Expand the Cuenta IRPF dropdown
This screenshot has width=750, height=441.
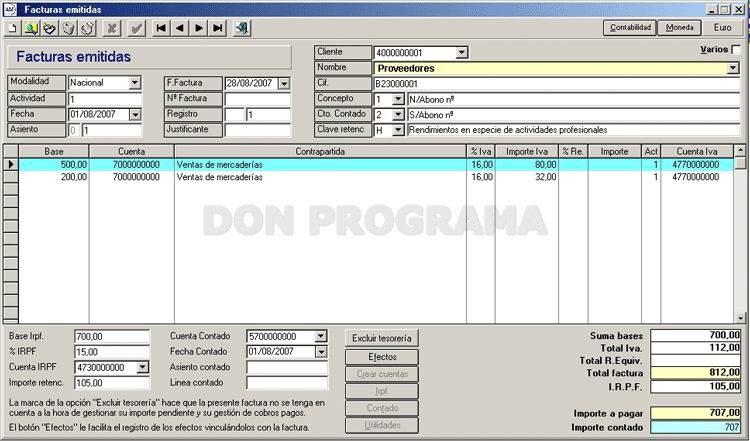click(x=142, y=367)
